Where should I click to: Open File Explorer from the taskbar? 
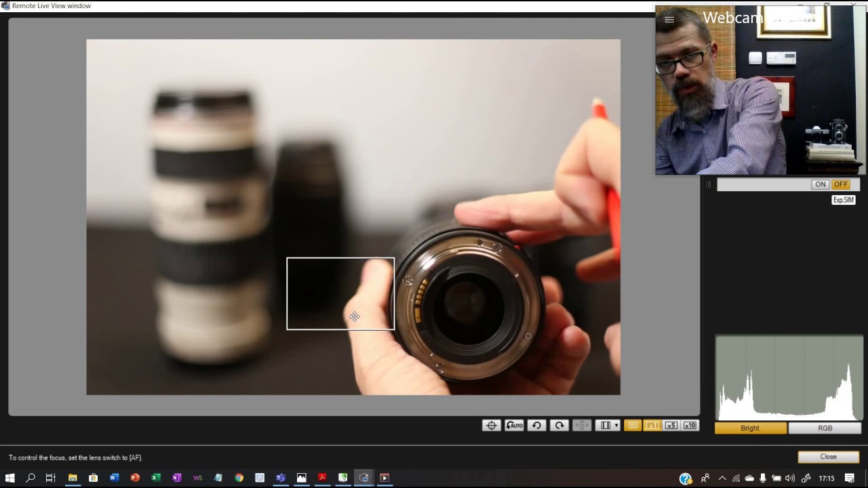coord(73,478)
